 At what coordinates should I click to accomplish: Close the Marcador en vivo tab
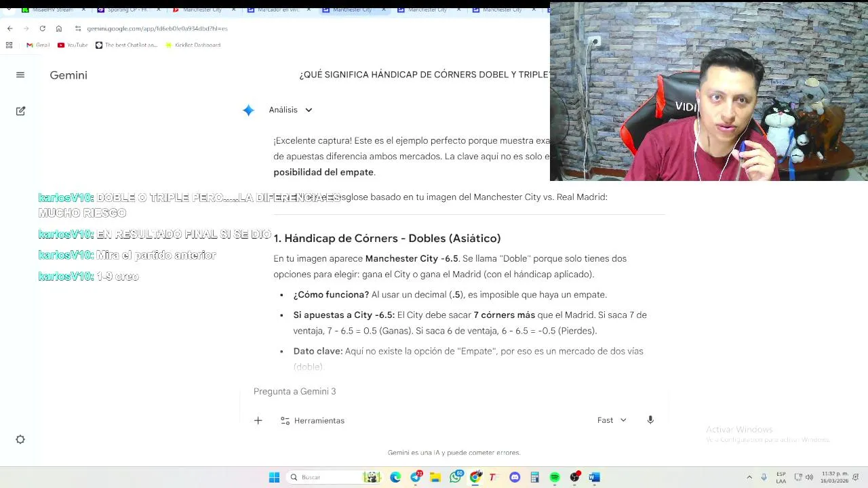click(309, 9)
